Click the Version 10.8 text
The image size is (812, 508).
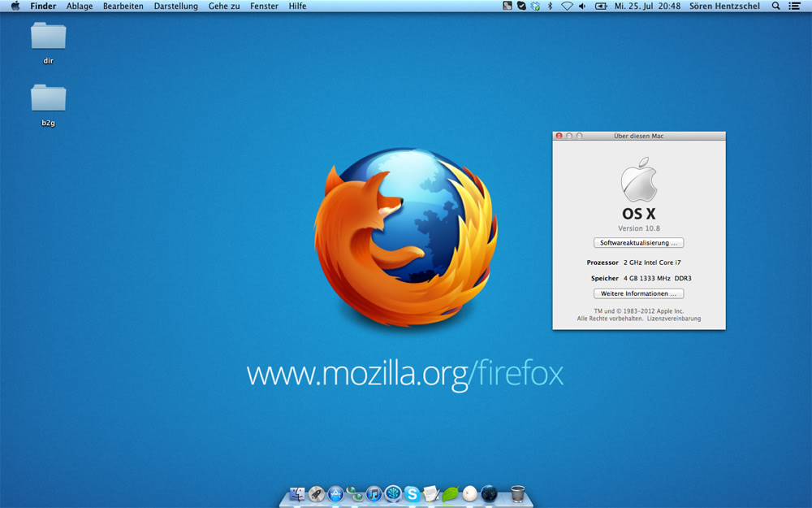(638, 228)
